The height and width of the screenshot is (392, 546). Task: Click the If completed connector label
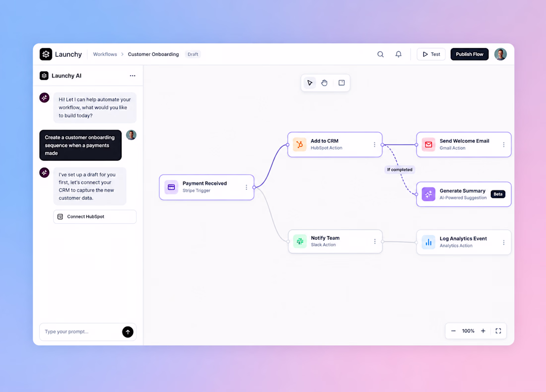400,170
